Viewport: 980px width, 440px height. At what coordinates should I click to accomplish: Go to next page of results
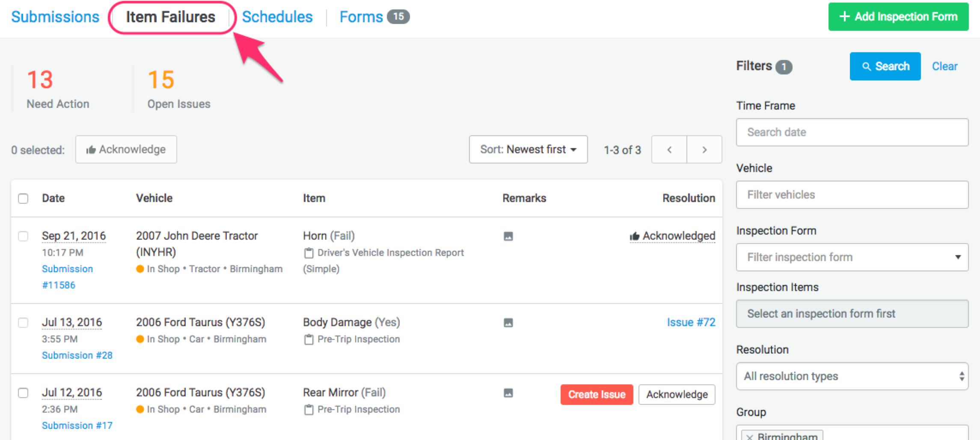tap(704, 150)
